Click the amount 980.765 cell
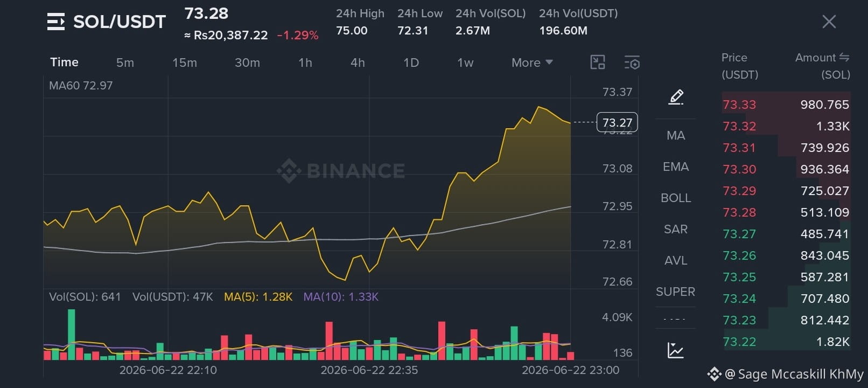The height and width of the screenshot is (388, 868). click(824, 105)
